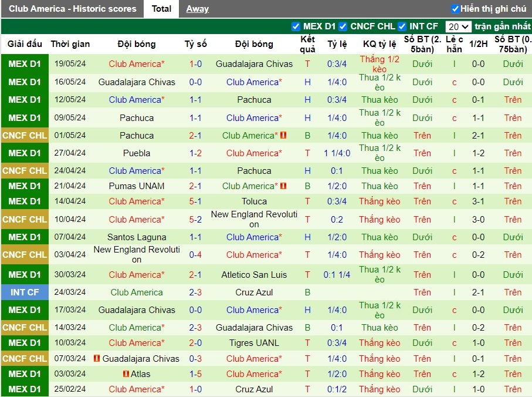
Task: Select CNCF CHL league cell for 01/05/24
Action: coord(25,135)
